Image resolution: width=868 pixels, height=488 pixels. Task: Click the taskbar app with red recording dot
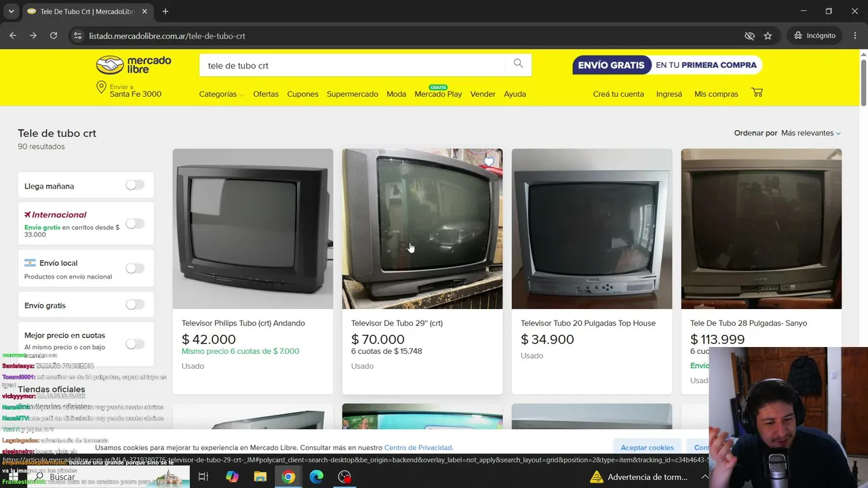coord(344,477)
